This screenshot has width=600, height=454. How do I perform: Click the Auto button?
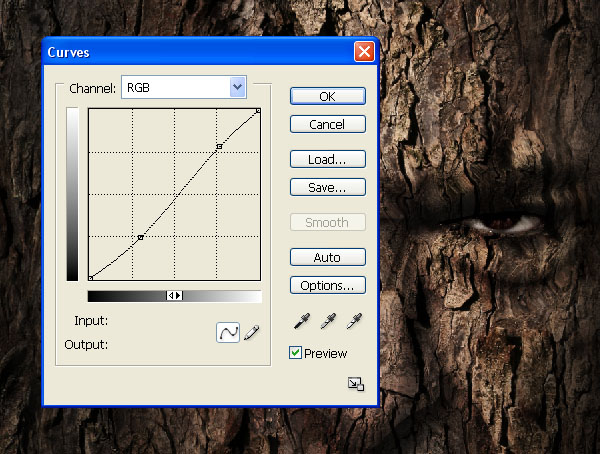coord(327,258)
